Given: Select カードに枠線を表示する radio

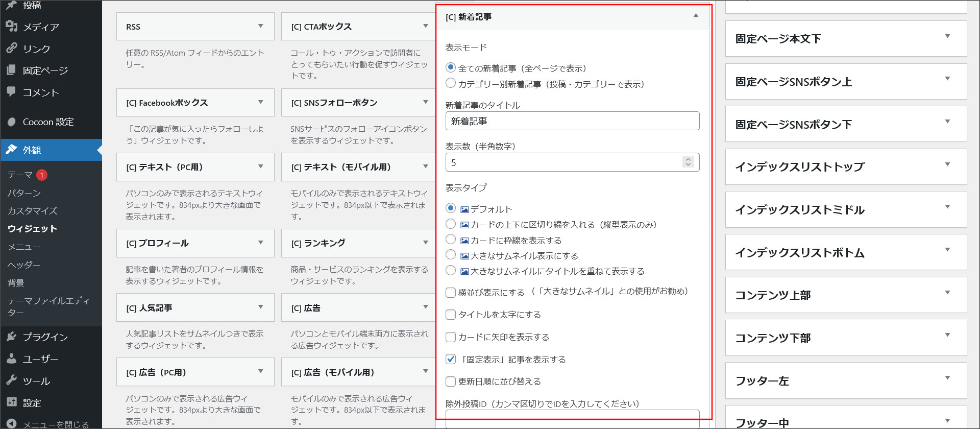Looking at the screenshot, I should [x=451, y=239].
